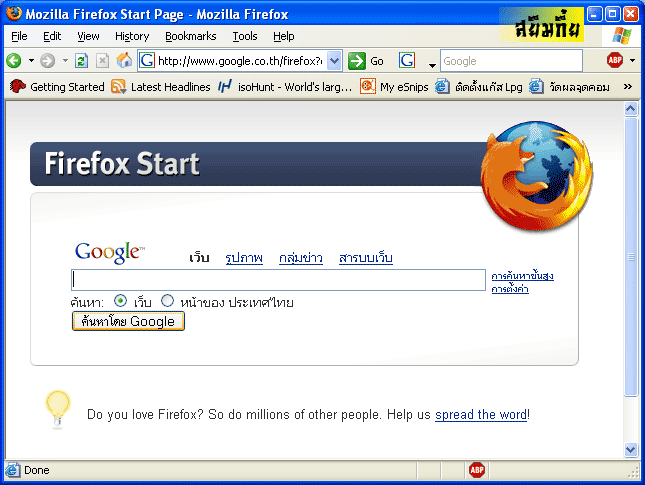Open the กลุ่มข่าว groups link

tap(301, 258)
